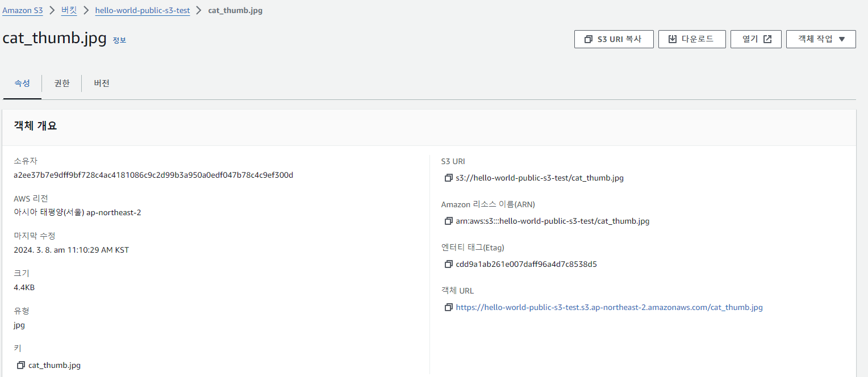
Task: Select the 유형 value jpg
Action: (x=19, y=325)
